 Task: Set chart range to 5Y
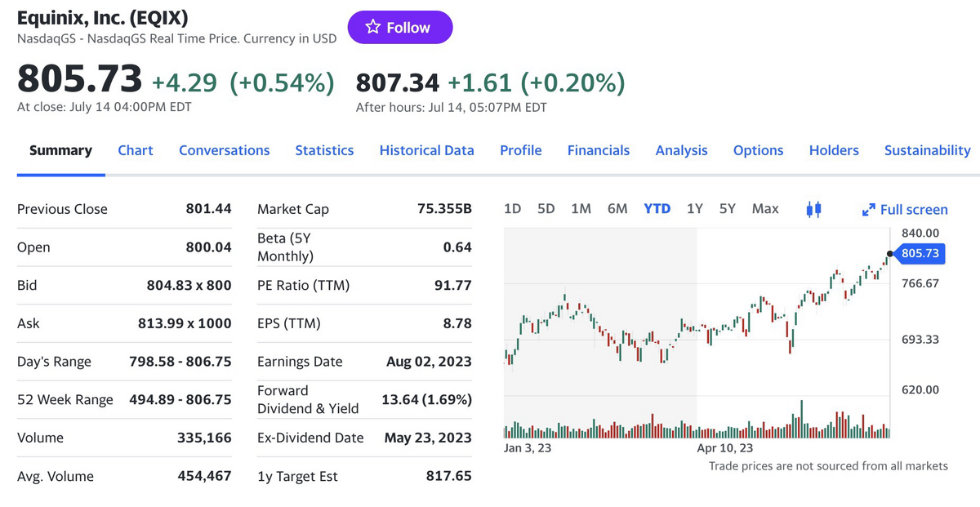tap(727, 208)
